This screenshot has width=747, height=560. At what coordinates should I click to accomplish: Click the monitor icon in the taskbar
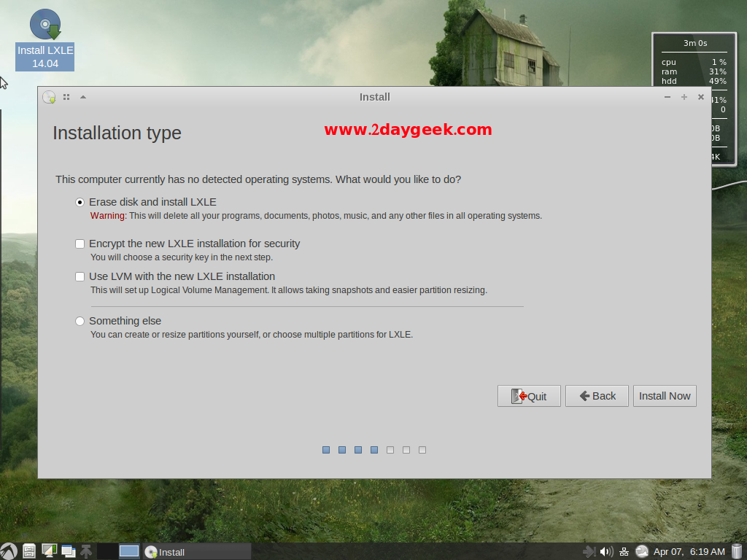pyautogui.click(x=49, y=551)
